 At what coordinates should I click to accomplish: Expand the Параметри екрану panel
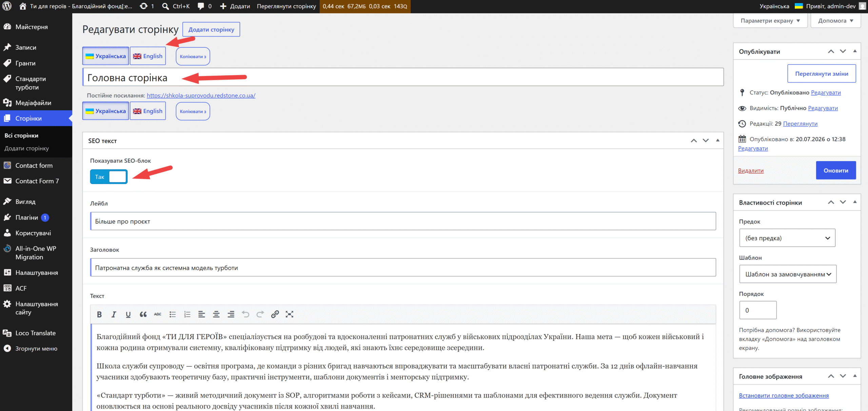[770, 21]
